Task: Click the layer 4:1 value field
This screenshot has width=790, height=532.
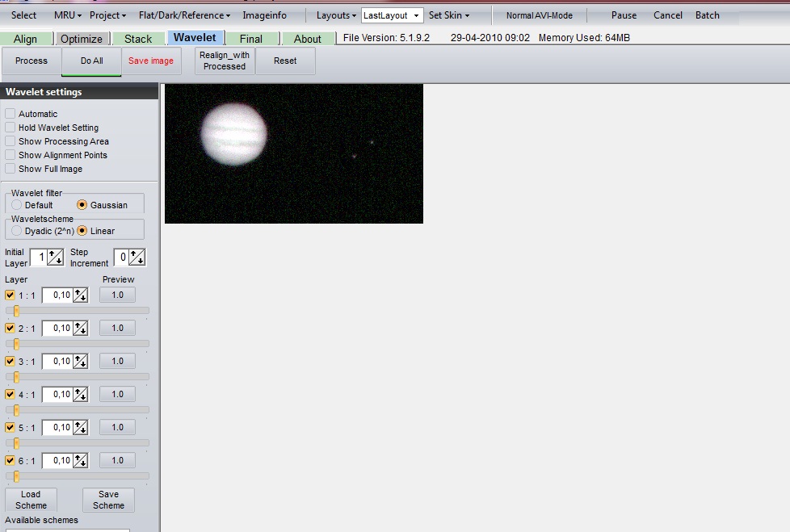Action: click(57, 395)
